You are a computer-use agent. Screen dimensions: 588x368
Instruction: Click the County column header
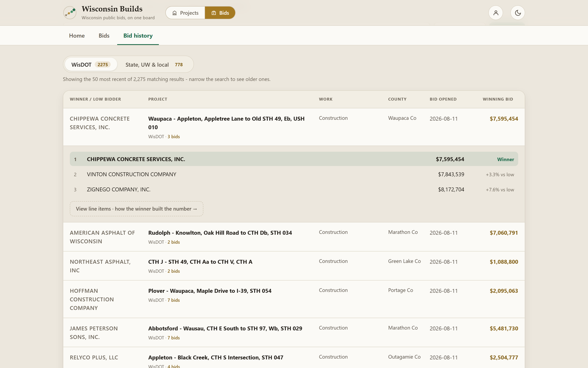[x=397, y=99]
